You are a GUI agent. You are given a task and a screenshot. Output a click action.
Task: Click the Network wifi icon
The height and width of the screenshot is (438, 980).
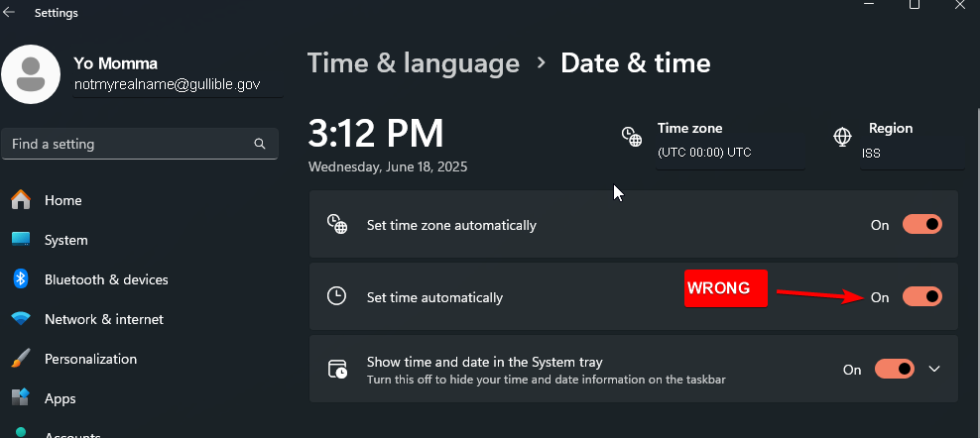pos(21,319)
